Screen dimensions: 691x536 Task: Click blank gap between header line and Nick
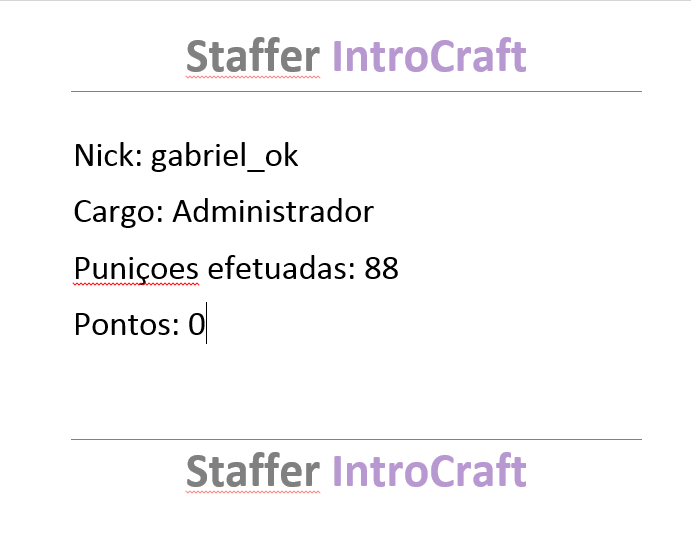click(x=356, y=115)
